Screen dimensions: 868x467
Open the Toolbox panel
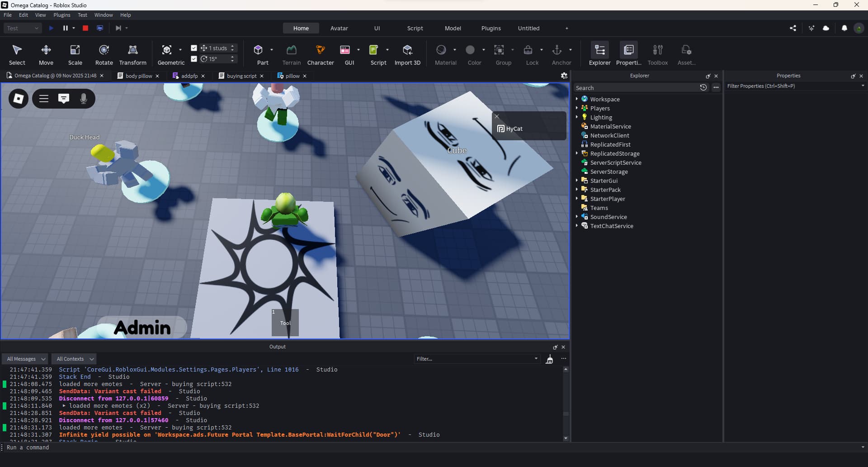click(x=658, y=55)
